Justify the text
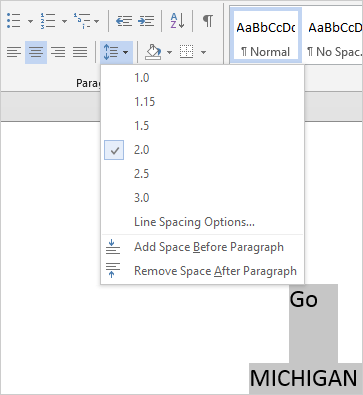 tap(80, 52)
